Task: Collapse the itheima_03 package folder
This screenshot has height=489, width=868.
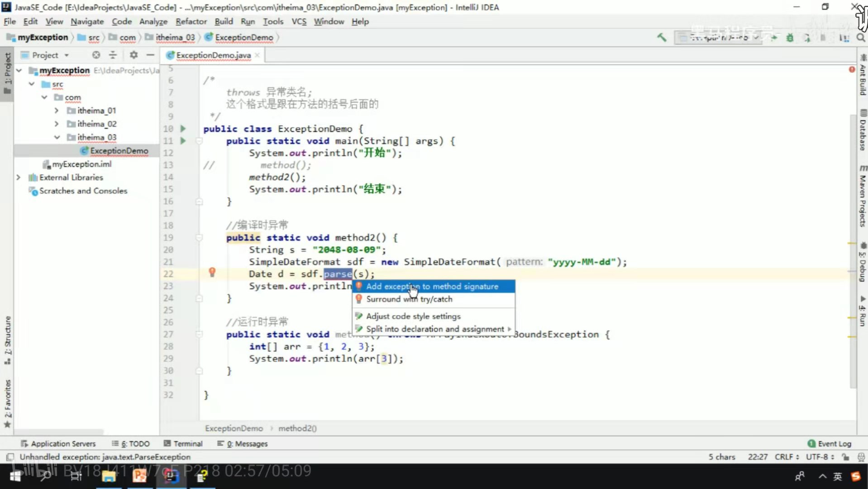Action: (57, 137)
